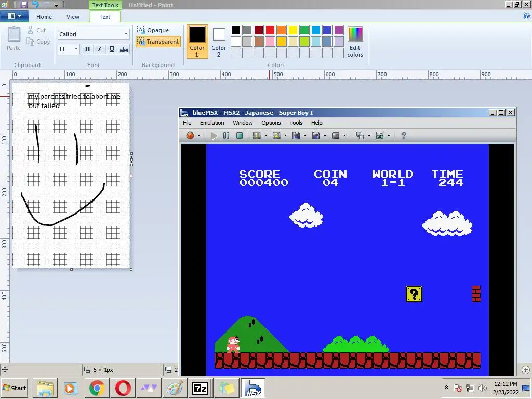Pick the orange color swatch in the palette
The image size is (532, 399).
281,30
